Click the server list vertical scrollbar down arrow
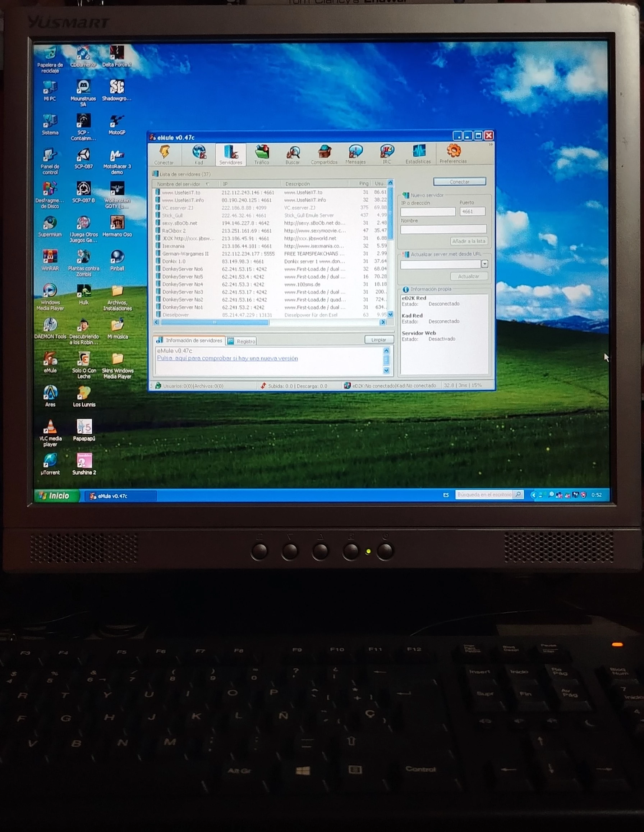644x832 pixels. [390, 314]
